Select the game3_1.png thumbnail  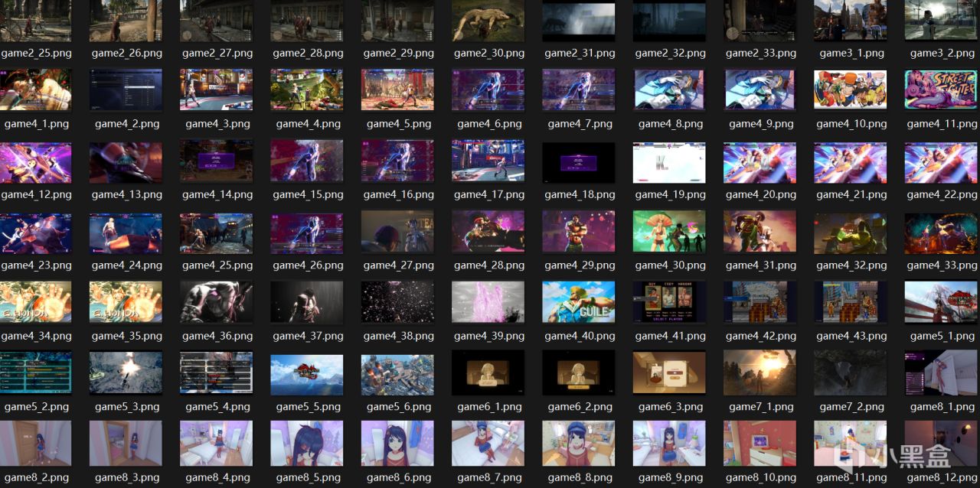pos(851,20)
